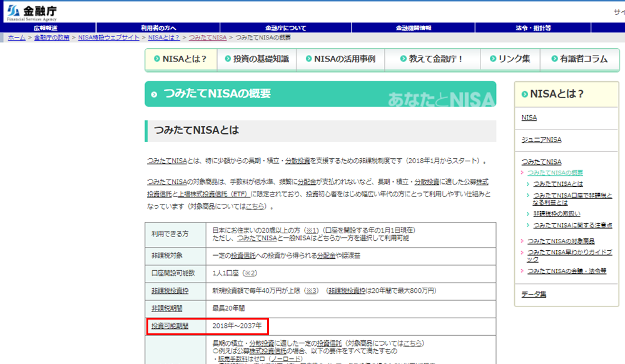Click 非課税投資枠 row header link

point(170,291)
